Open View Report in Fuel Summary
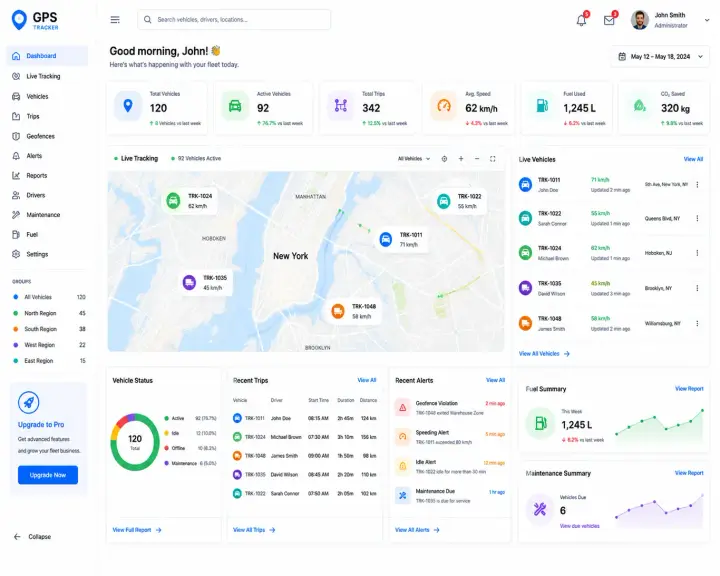This screenshot has width=720, height=576. click(x=689, y=389)
